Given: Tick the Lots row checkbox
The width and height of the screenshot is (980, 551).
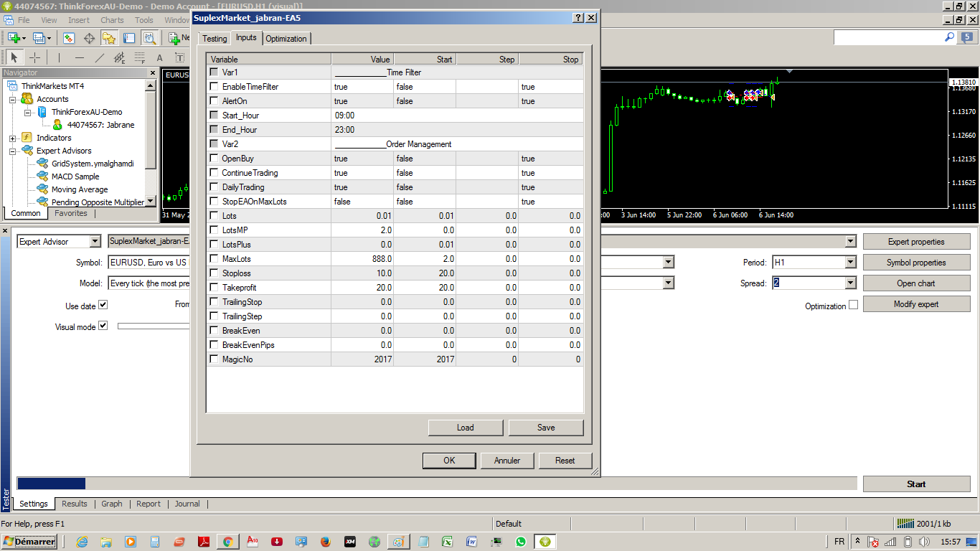Looking at the screenshot, I should tap(214, 215).
